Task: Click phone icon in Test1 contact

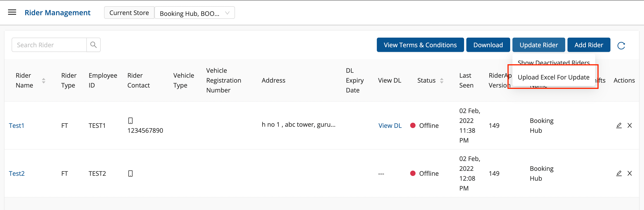Action: click(x=130, y=120)
